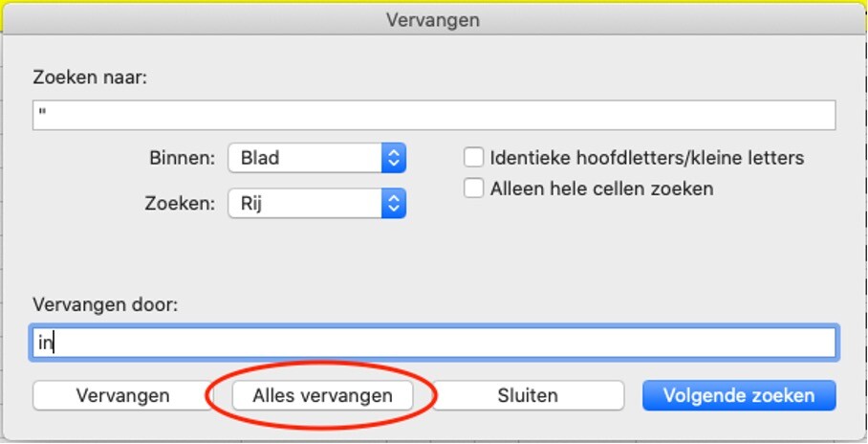Image resolution: width=868 pixels, height=444 pixels.
Task: Click the "Zoeken:" label beside Rij
Action: 180,204
